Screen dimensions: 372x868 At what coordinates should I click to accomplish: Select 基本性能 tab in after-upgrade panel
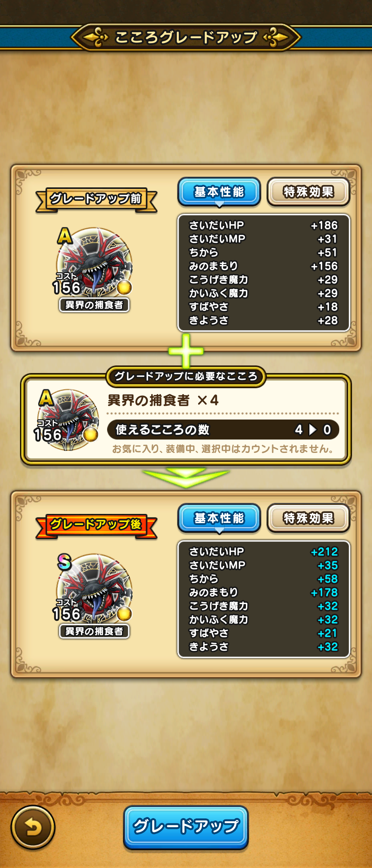click(219, 518)
